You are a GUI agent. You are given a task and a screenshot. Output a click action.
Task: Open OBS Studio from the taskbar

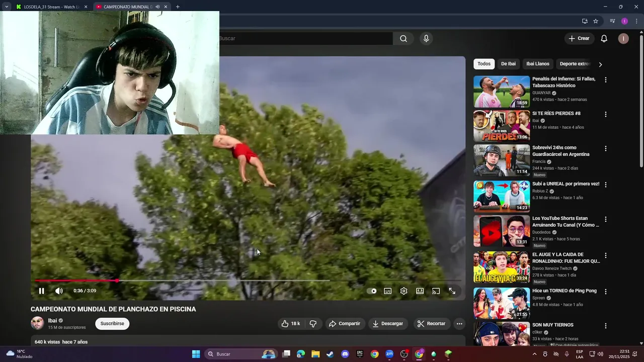point(404,354)
